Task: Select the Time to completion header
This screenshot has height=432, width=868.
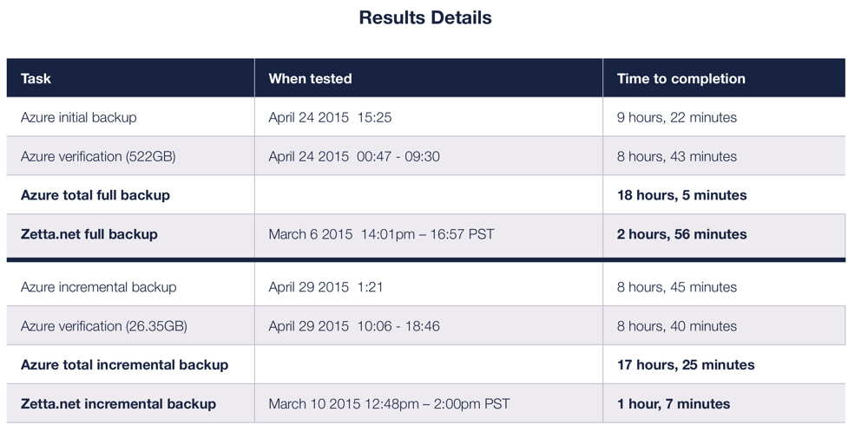Action: tap(681, 79)
